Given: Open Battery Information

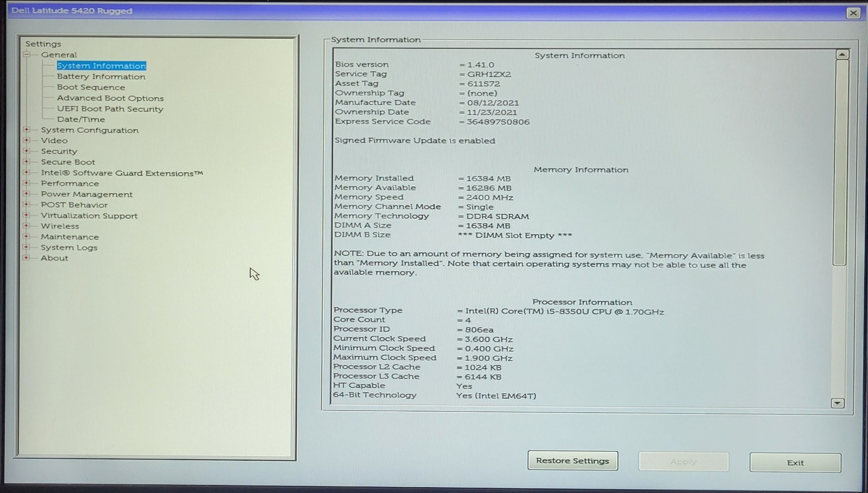Looking at the screenshot, I should pyautogui.click(x=101, y=77).
